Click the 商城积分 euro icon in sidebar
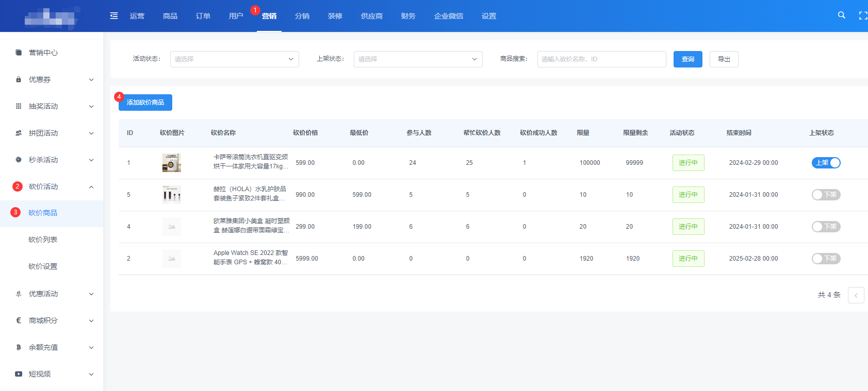868x391 pixels. tap(19, 320)
